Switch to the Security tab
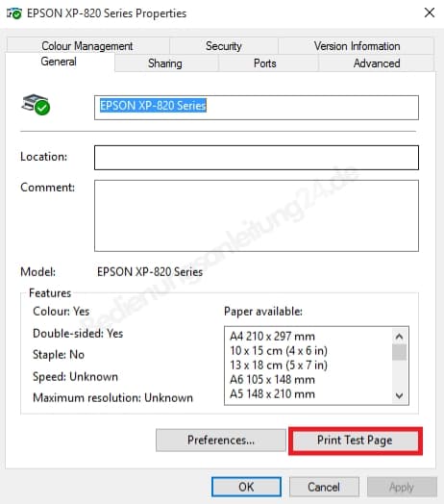Screen dimensions: 444x504 (x=224, y=46)
